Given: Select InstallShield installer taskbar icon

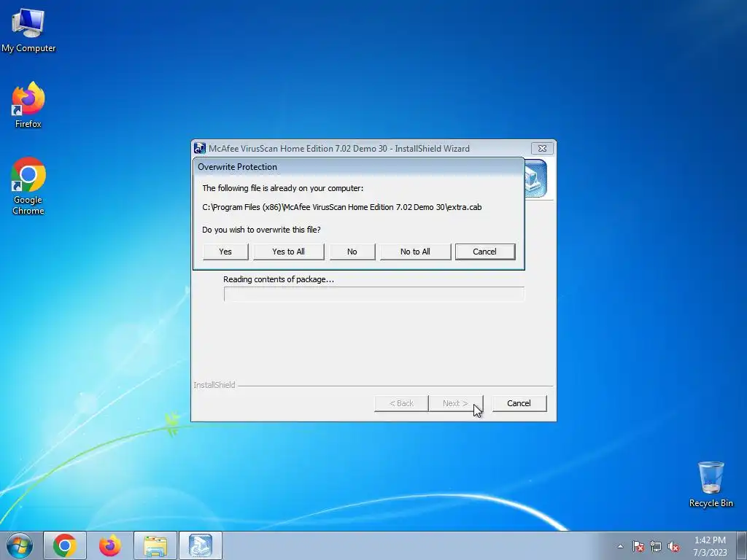Looking at the screenshot, I should point(201,545).
